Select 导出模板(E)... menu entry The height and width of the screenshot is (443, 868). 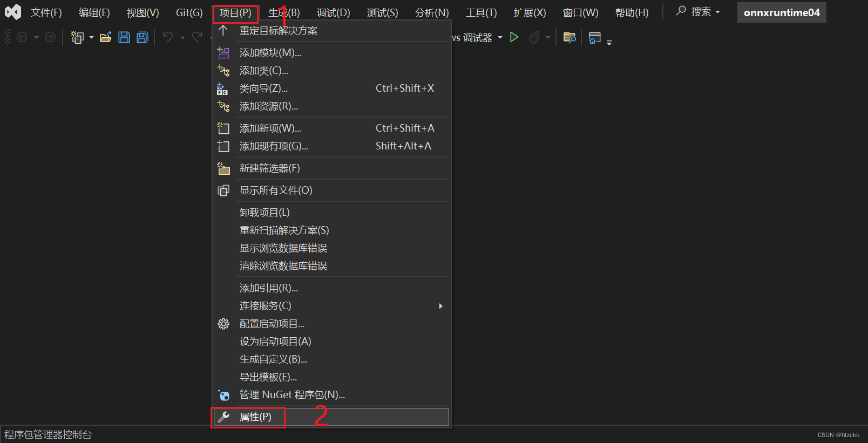point(331,377)
